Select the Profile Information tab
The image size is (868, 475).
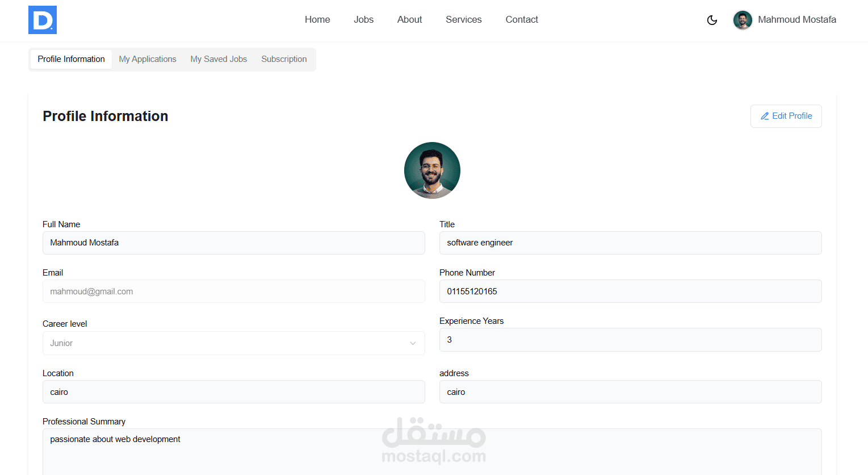click(x=71, y=59)
